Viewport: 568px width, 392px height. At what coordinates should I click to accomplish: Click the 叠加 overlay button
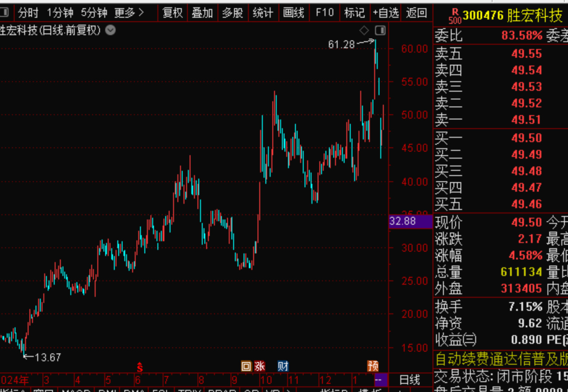(202, 13)
